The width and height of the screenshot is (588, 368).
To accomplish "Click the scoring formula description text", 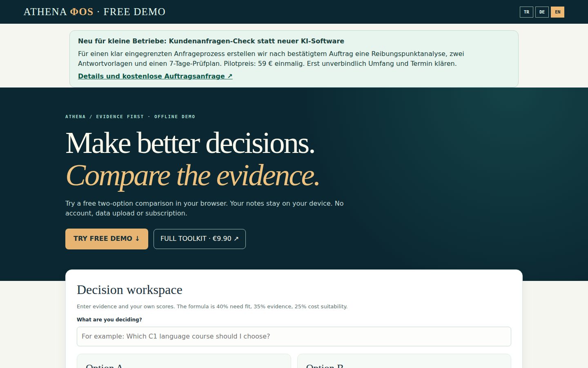I will click(212, 307).
